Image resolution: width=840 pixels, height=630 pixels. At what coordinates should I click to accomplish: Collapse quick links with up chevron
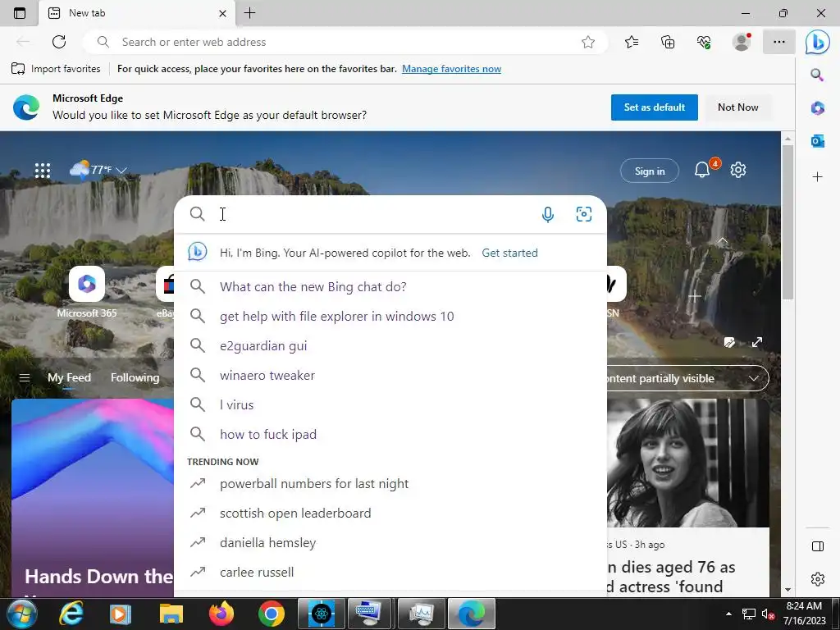point(723,241)
